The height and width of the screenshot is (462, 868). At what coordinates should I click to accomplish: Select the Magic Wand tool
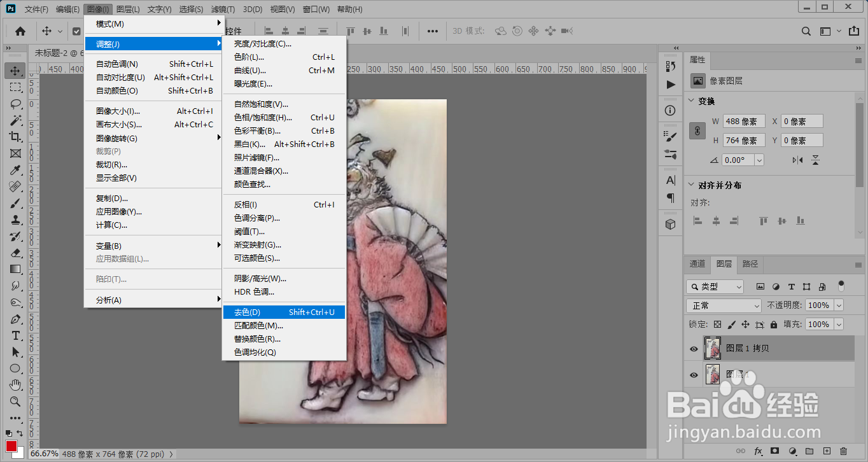pos(15,120)
